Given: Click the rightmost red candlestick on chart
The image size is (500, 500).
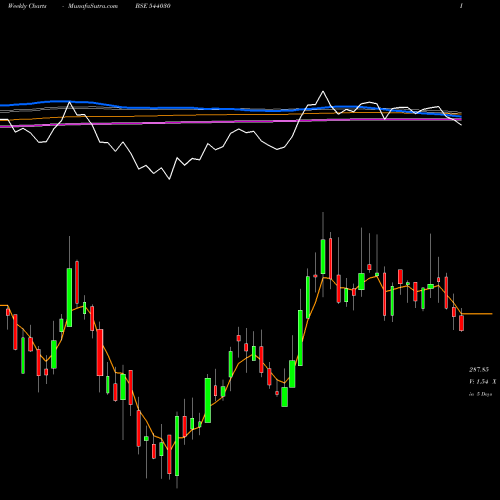Looking at the screenshot, I should click(x=461, y=322).
